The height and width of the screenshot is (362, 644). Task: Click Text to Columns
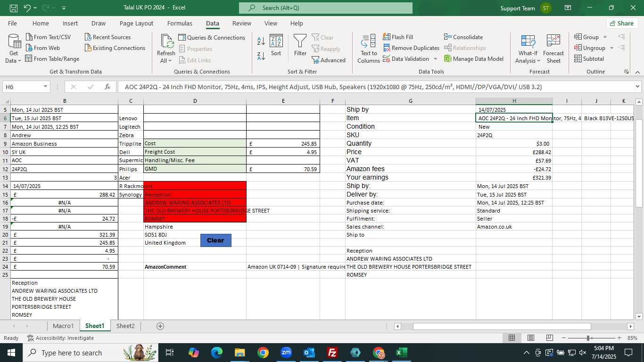pyautogui.click(x=369, y=49)
